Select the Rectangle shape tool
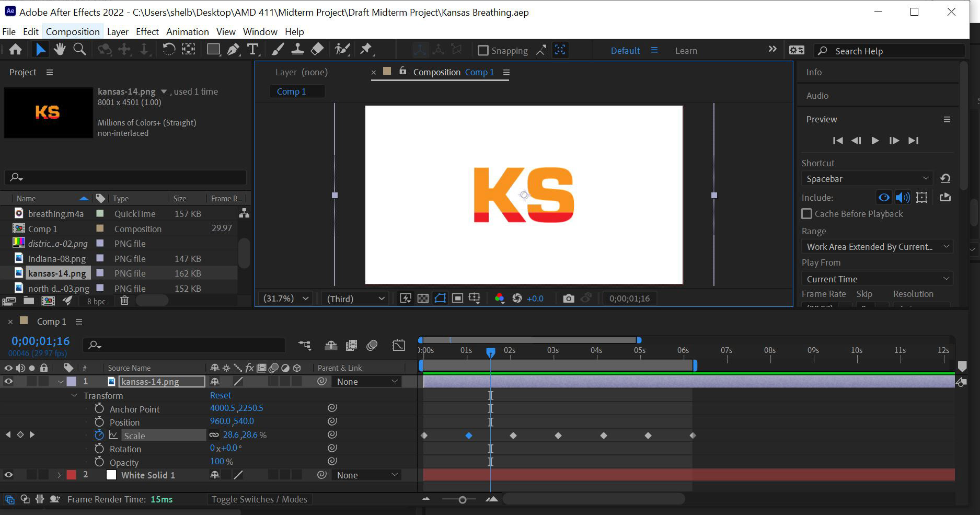 coord(213,50)
